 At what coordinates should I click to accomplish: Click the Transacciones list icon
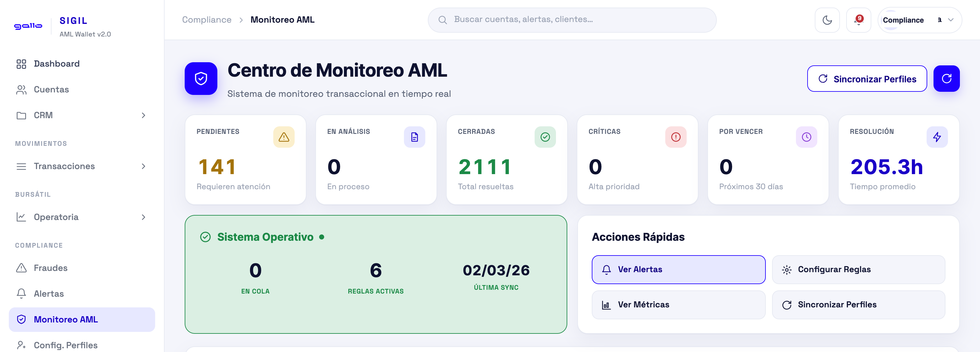pyautogui.click(x=21, y=166)
